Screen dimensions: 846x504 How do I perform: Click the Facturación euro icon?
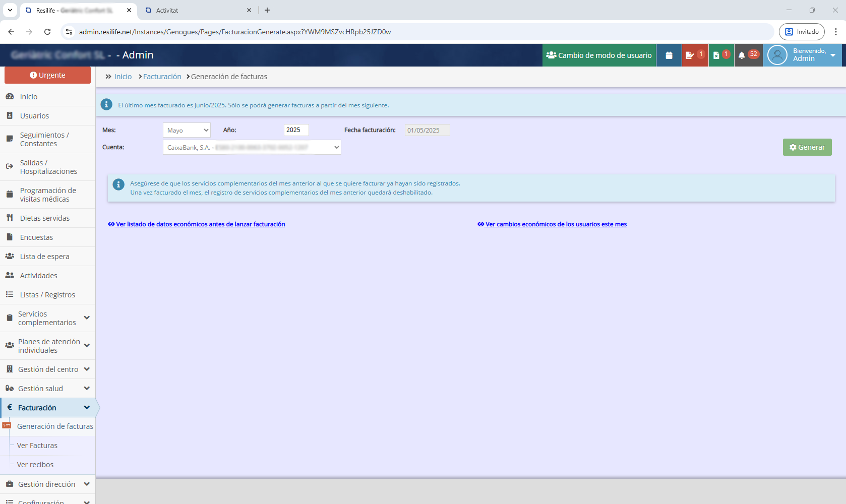(10, 407)
